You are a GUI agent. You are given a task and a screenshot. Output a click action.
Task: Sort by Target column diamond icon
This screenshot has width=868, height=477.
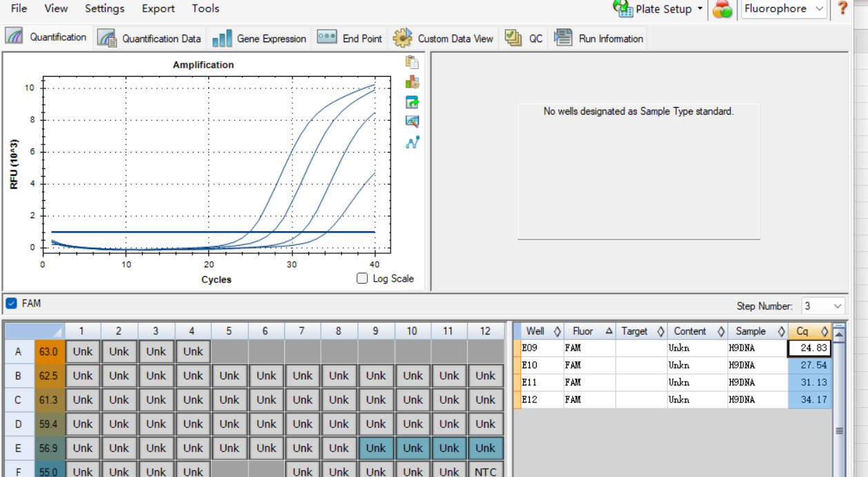[660, 331]
